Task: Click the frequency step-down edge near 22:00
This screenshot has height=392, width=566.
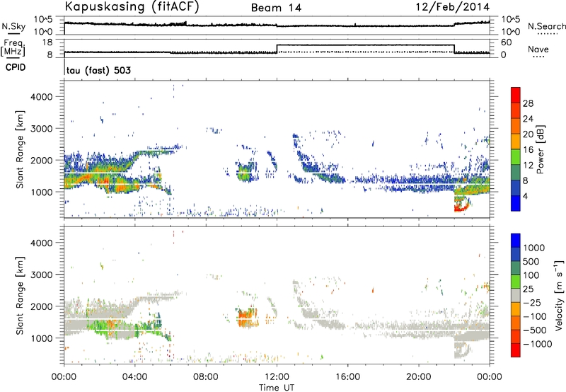Action: pos(454,49)
